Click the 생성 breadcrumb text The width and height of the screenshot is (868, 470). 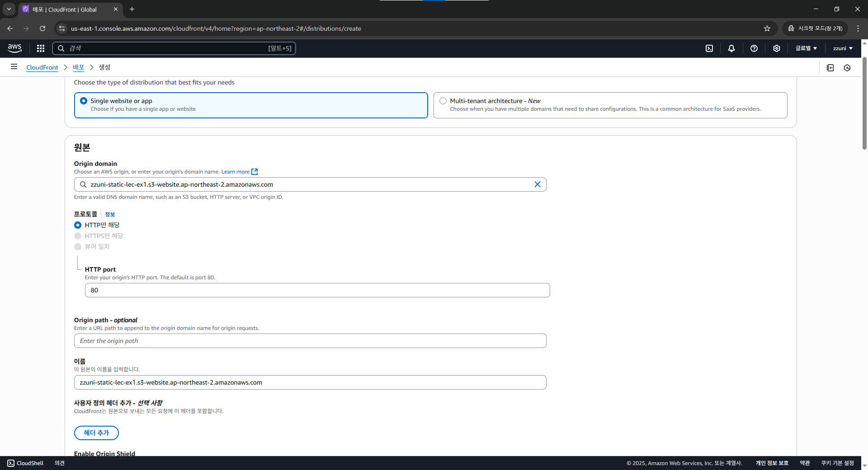click(104, 67)
